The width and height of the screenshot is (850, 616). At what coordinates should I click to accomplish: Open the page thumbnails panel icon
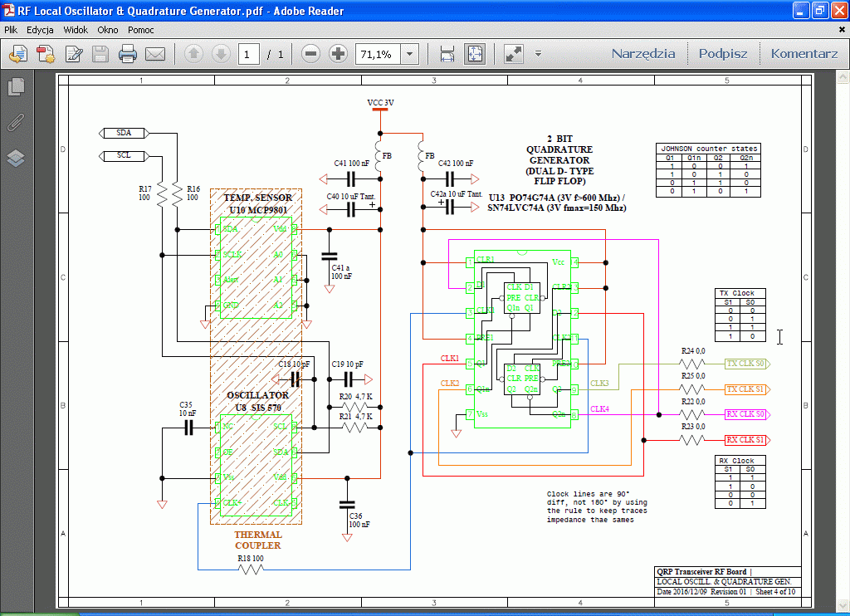(x=16, y=86)
